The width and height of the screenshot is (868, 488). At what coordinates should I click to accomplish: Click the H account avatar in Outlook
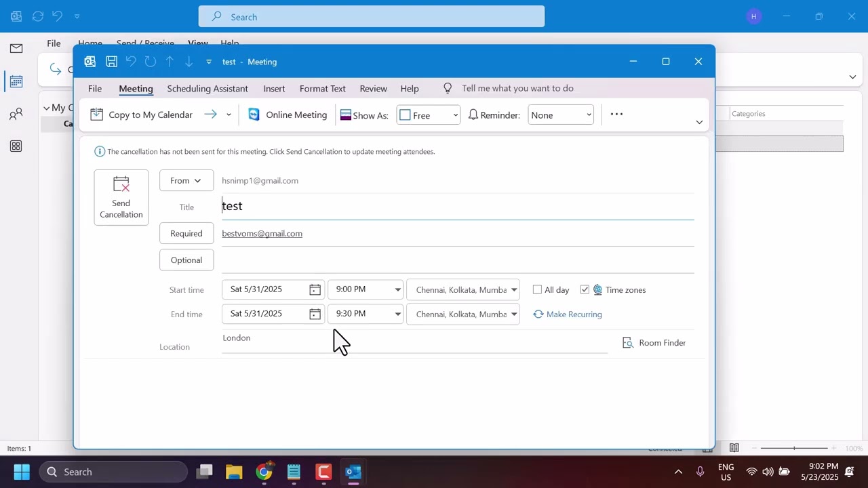[x=754, y=16]
